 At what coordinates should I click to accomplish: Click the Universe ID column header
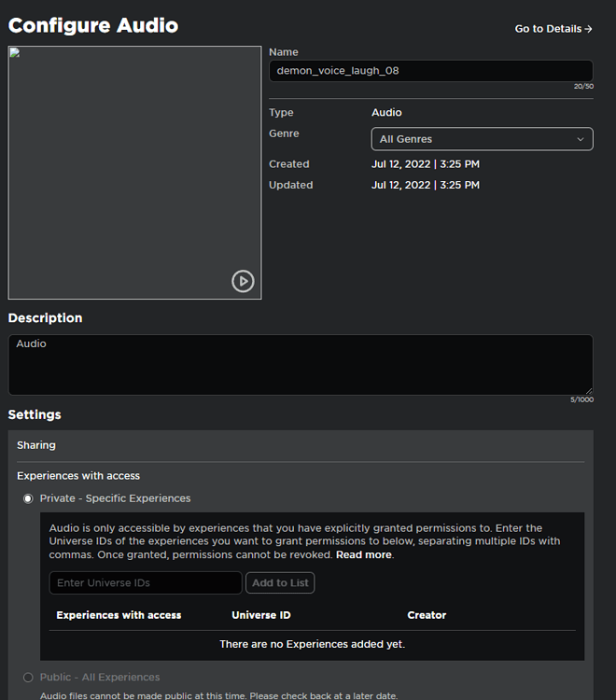[x=261, y=615]
